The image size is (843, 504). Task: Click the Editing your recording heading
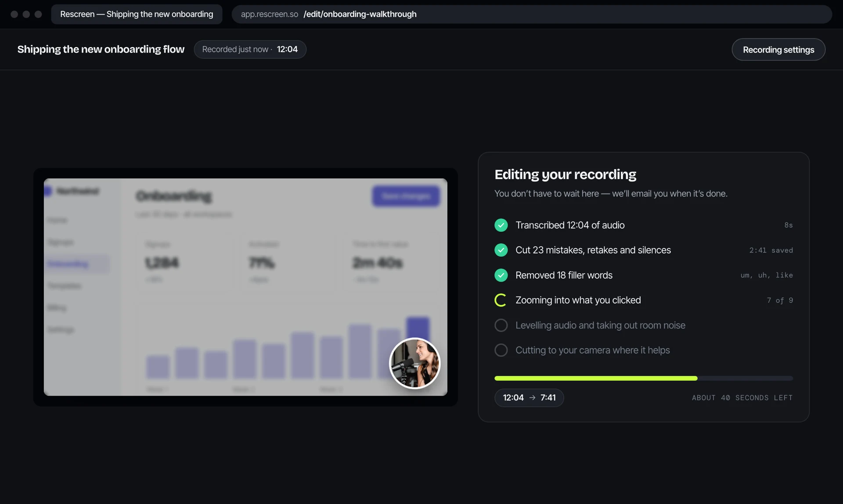pos(565,175)
